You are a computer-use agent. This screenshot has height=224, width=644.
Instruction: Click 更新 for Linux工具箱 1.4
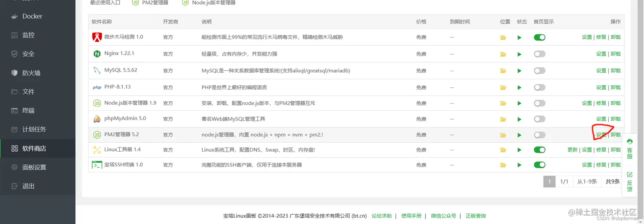[x=572, y=150]
